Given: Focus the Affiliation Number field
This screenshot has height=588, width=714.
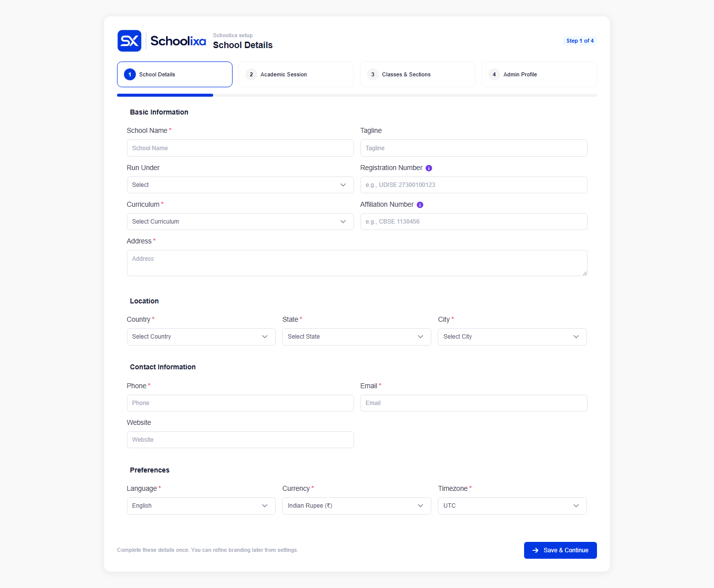Looking at the screenshot, I should (x=474, y=222).
